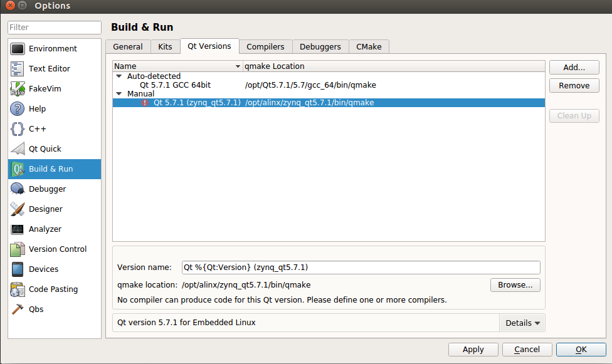Click the Remove button
612x364 pixels.
[574, 86]
